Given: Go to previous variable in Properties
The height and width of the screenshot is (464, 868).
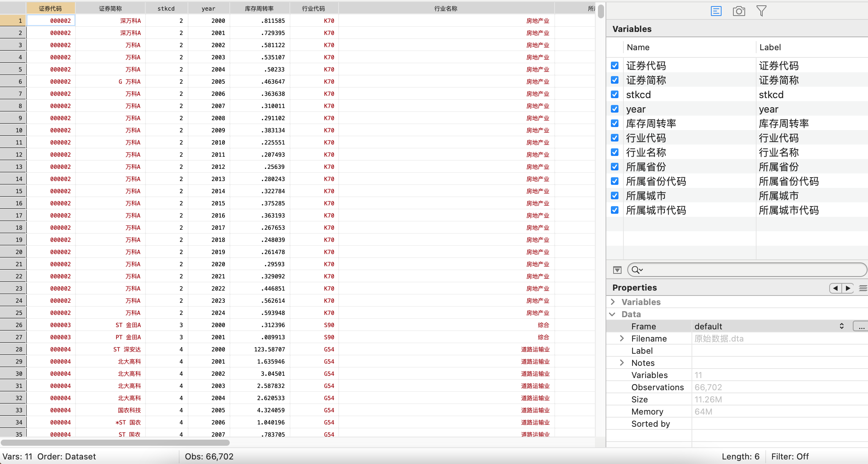Looking at the screenshot, I should point(835,288).
